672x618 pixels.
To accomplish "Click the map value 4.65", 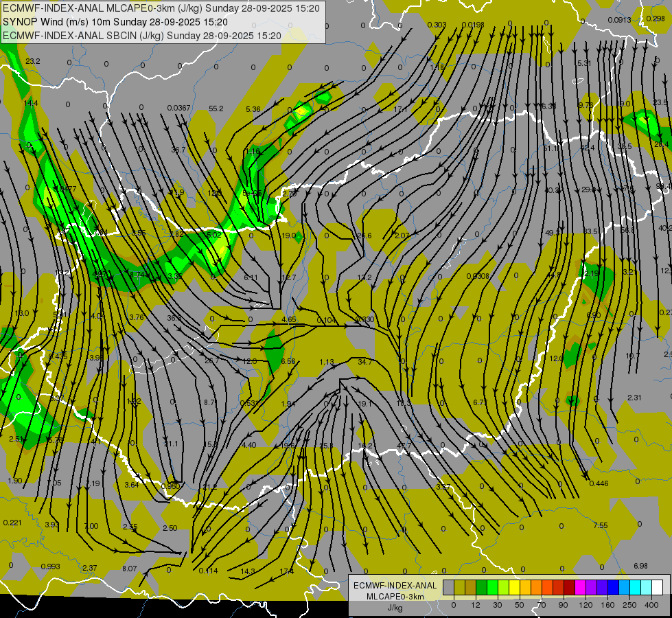I will click(289, 319).
